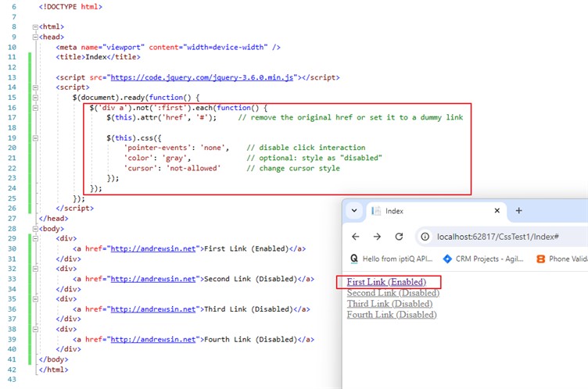
Task: View site information icon in address bar
Action: [x=425, y=237]
